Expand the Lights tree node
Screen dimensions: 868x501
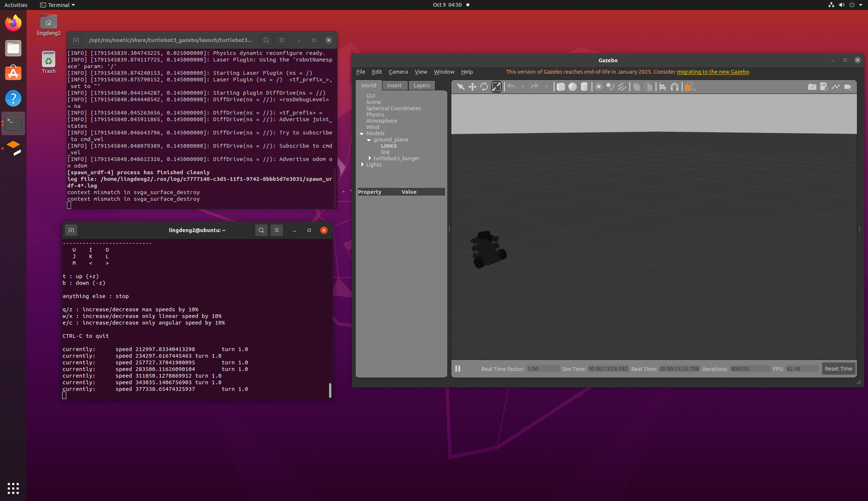362,165
